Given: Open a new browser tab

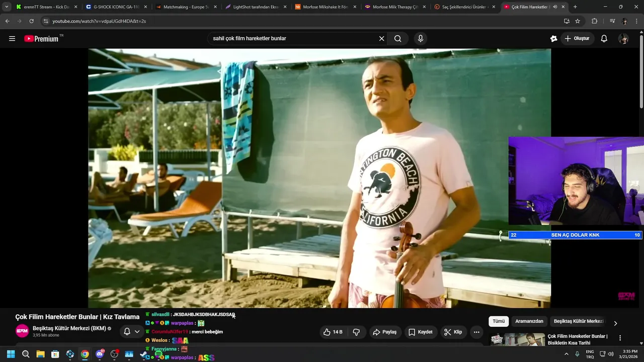Looking at the screenshot, I should pyautogui.click(x=575, y=7).
